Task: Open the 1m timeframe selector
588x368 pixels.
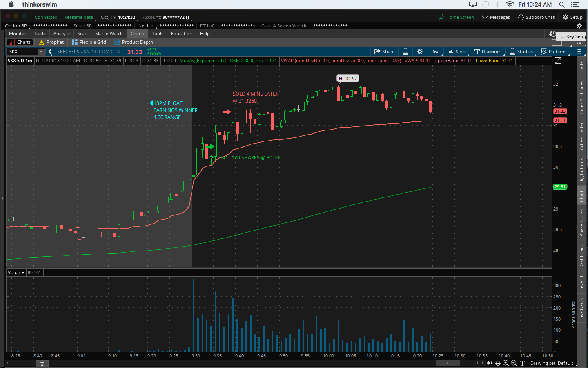Action: click(x=435, y=52)
